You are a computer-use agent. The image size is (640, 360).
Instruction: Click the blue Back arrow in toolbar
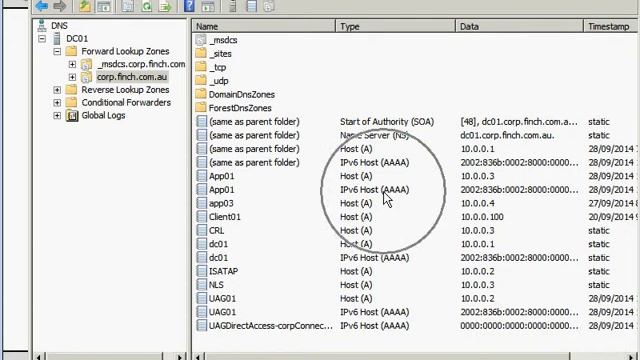pos(42,6)
